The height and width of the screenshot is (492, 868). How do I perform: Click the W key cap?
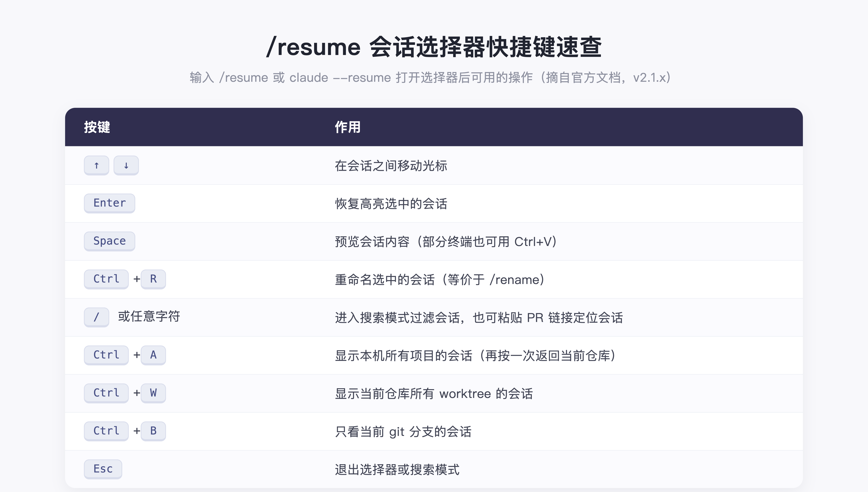[x=153, y=393]
